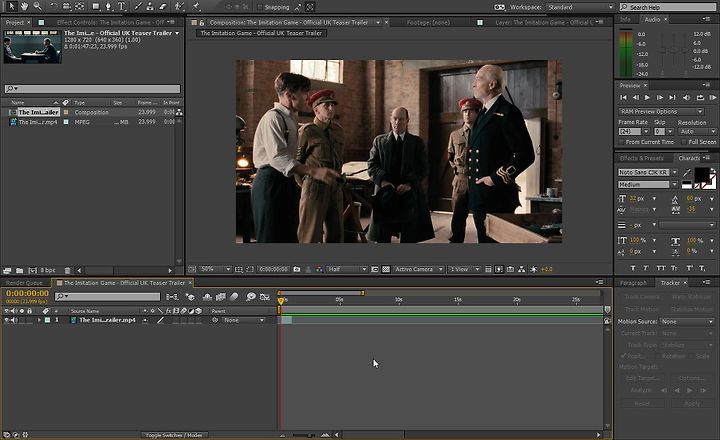The height and width of the screenshot is (440, 720).
Task: Click the reset exposure icon
Action: coord(534,269)
